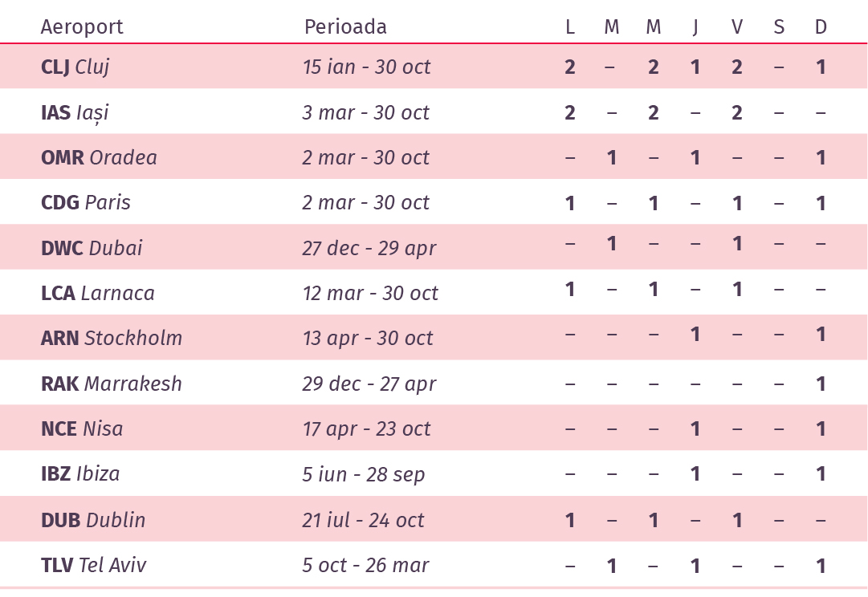Click the Perioada column header
Viewport: 868px width, 597px height.
point(345,27)
